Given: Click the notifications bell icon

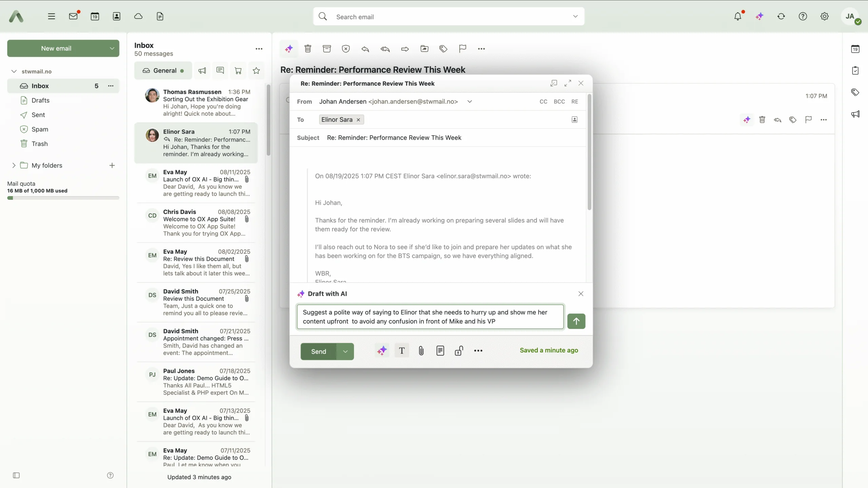Looking at the screenshot, I should [738, 16].
